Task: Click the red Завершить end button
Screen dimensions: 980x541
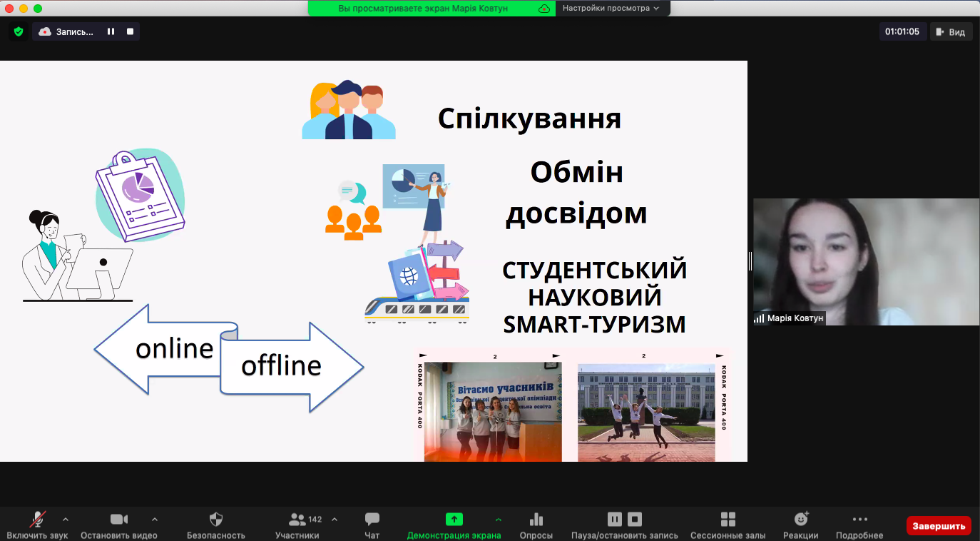Action: pyautogui.click(x=938, y=526)
